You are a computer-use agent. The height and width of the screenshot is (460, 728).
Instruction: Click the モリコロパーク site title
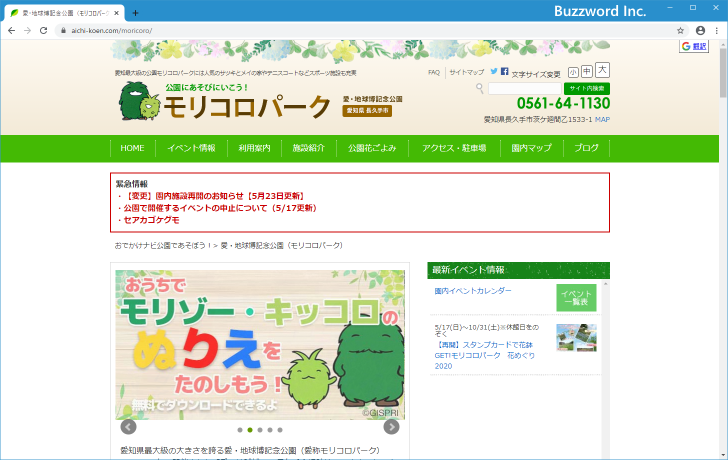(247, 106)
